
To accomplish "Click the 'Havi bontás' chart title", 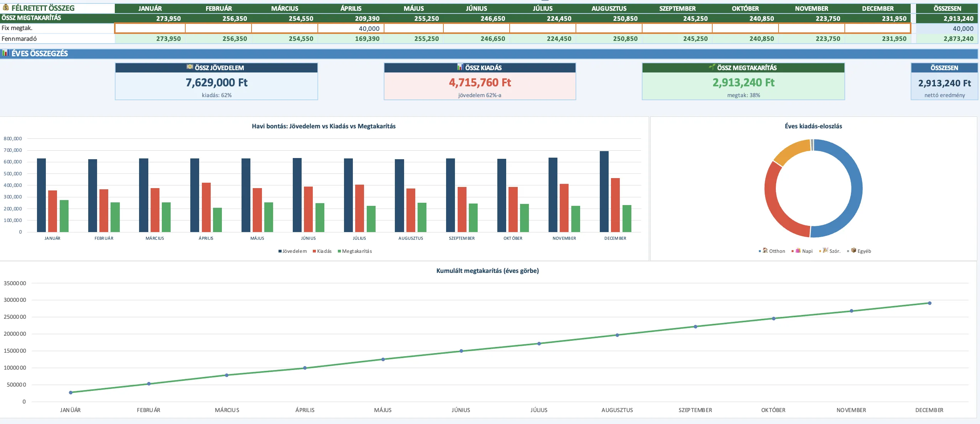I will (x=324, y=126).
